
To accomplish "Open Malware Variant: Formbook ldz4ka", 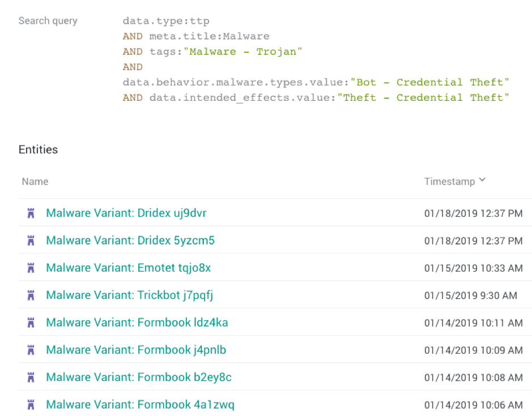I will (x=137, y=323).
